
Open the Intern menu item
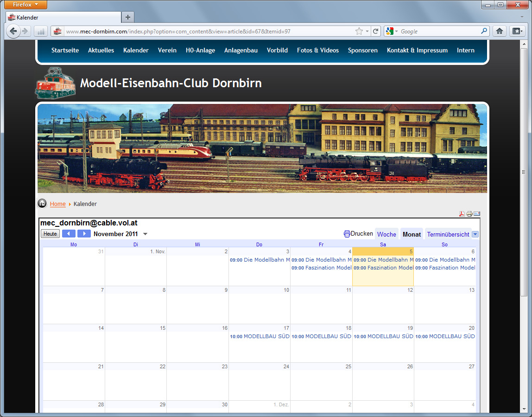(465, 50)
